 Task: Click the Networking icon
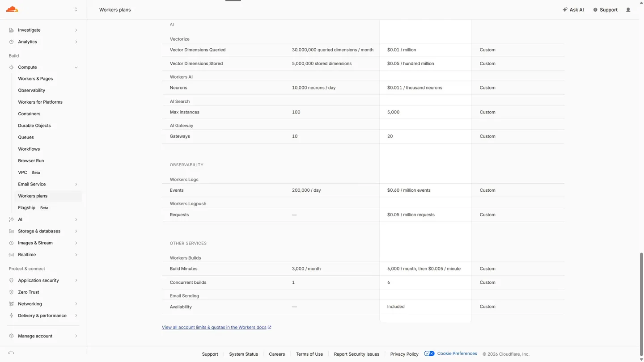point(11,304)
